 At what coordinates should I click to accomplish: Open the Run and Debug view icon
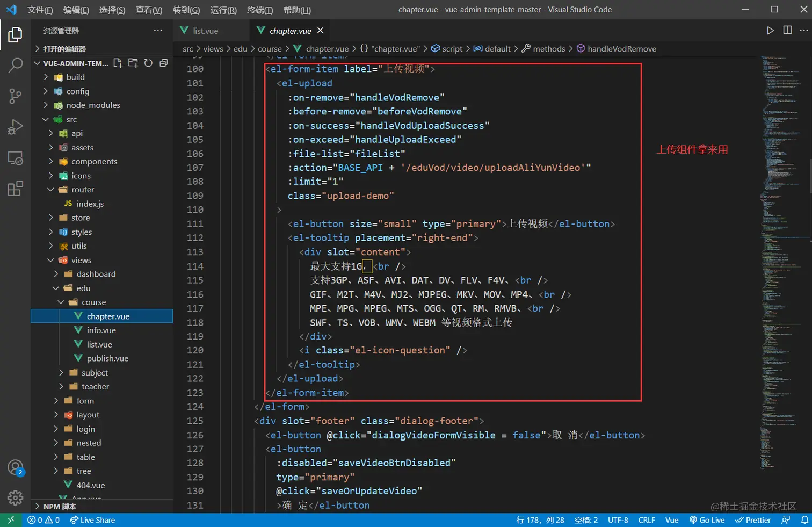tap(15, 127)
